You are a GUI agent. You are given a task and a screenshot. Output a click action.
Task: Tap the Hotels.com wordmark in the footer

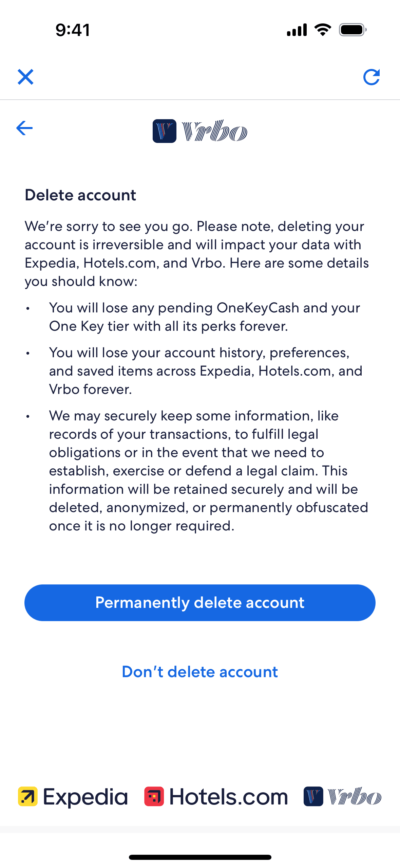point(228,797)
